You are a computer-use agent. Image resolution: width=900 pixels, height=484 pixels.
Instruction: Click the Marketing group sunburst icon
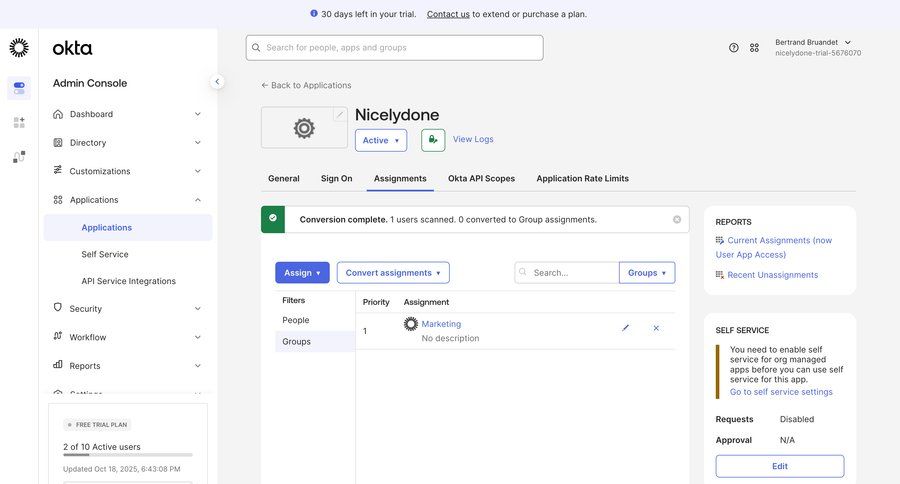coord(410,324)
